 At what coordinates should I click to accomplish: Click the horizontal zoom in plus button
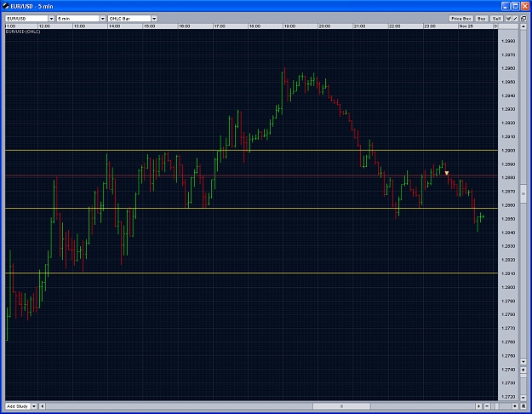515,406
